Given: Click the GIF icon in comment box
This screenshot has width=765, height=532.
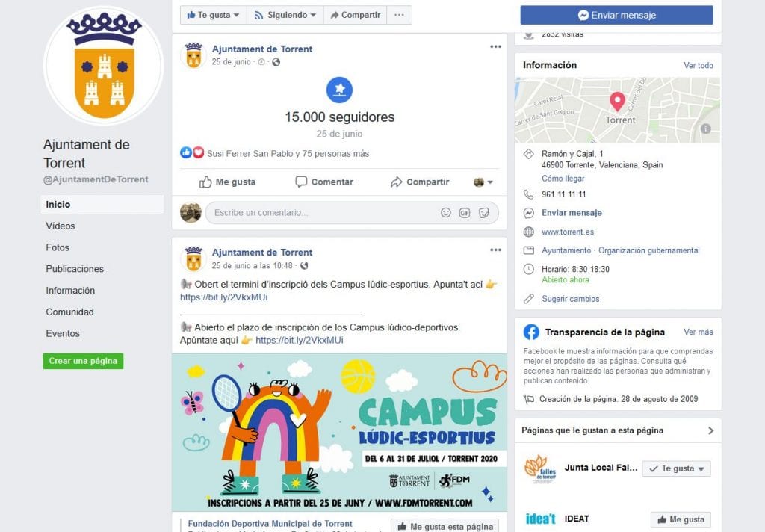Looking at the screenshot, I should [x=465, y=213].
